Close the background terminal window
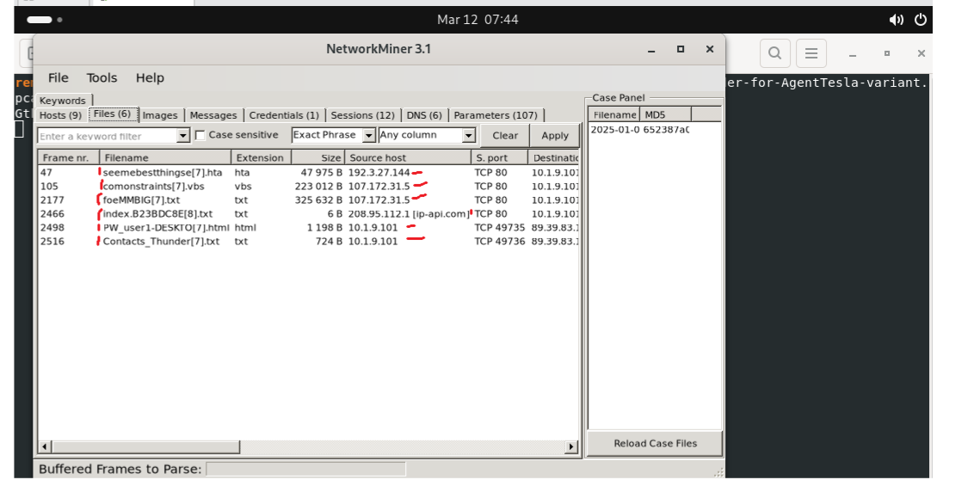 pos(921,53)
